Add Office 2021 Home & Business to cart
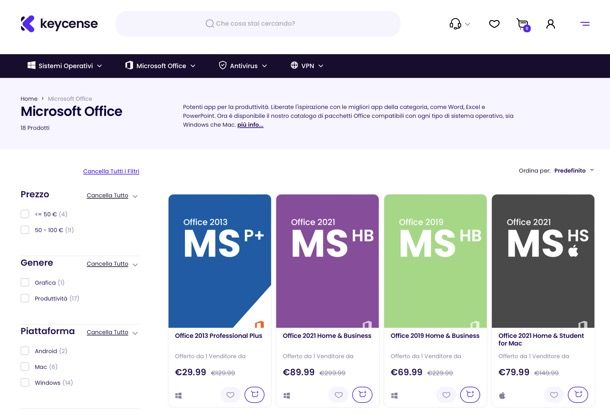The width and height of the screenshot is (610, 413). pos(362,394)
